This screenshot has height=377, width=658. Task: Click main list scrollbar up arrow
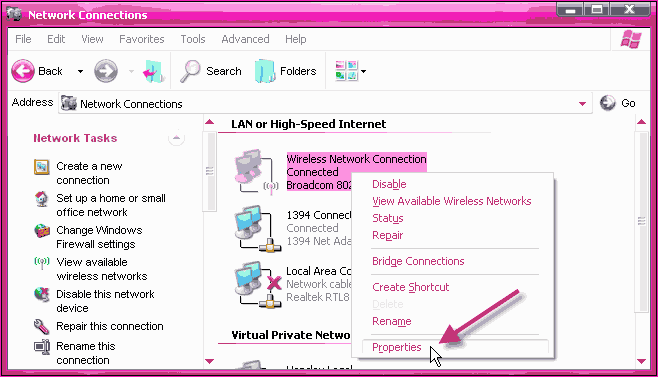click(x=641, y=122)
